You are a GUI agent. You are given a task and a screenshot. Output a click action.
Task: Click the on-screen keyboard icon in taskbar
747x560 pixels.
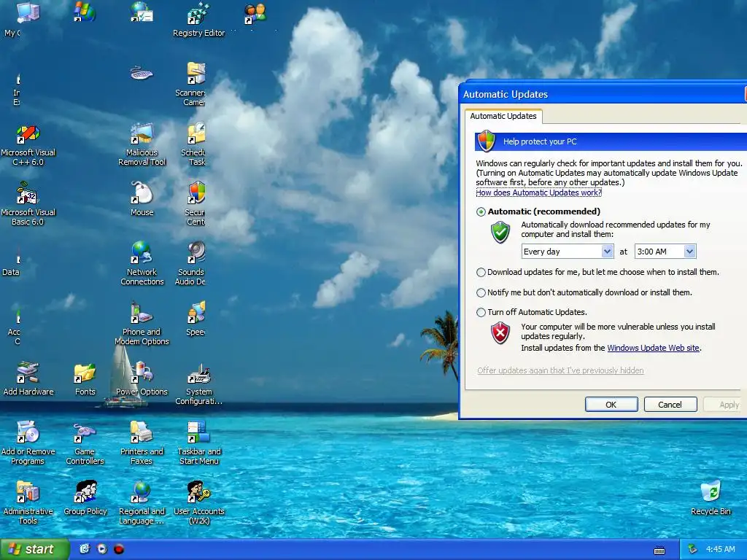click(x=659, y=551)
